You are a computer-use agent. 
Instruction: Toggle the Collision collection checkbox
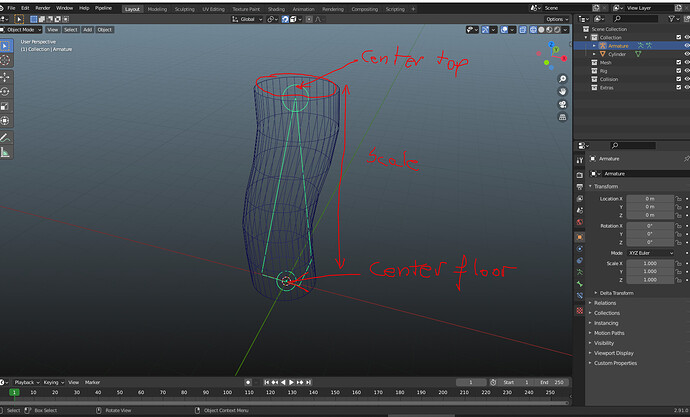point(678,79)
